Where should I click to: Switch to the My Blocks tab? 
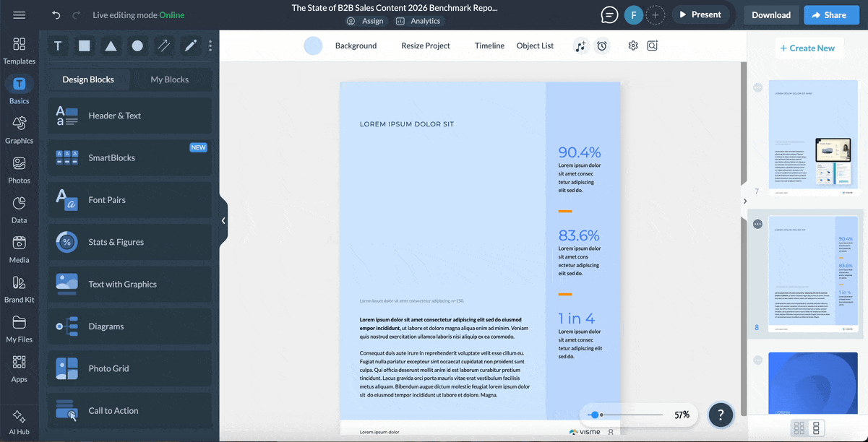tap(169, 79)
